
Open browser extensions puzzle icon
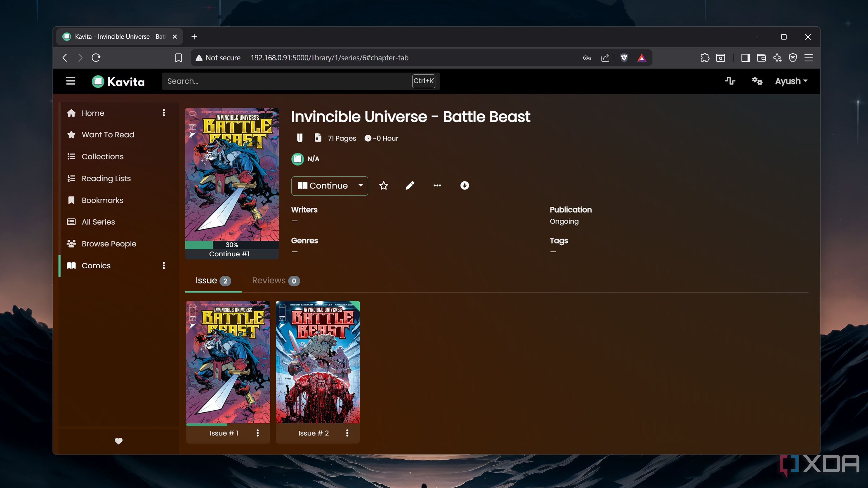[x=705, y=58]
